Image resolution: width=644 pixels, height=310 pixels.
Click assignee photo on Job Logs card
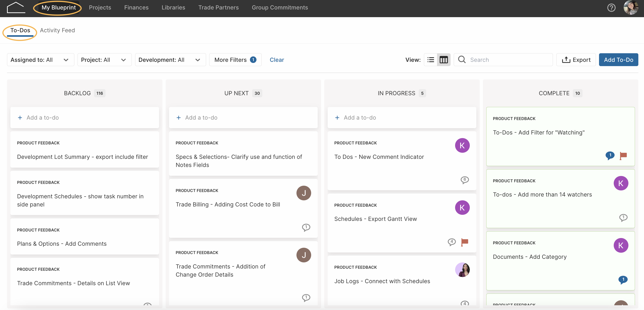[462, 270]
